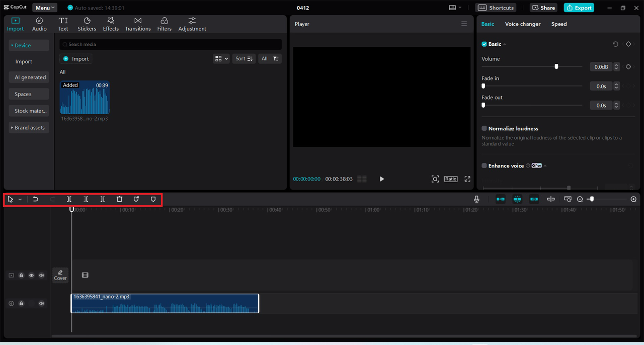This screenshot has width=644, height=345.
Task: Click the Delete left split tool
Action: click(86, 199)
